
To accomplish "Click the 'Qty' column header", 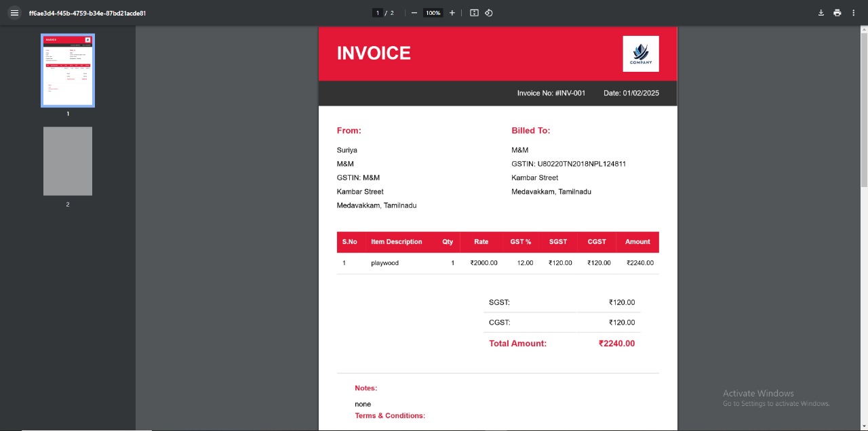I will (x=448, y=242).
